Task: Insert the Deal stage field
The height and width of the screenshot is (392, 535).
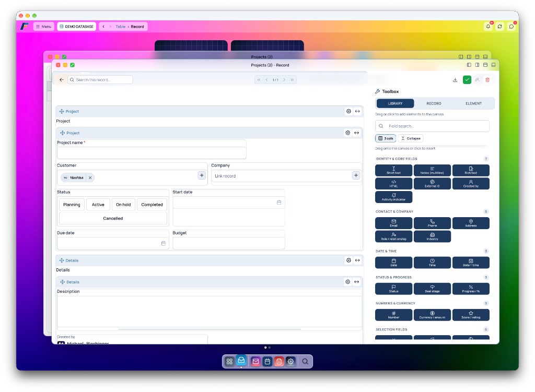Action: (x=432, y=289)
